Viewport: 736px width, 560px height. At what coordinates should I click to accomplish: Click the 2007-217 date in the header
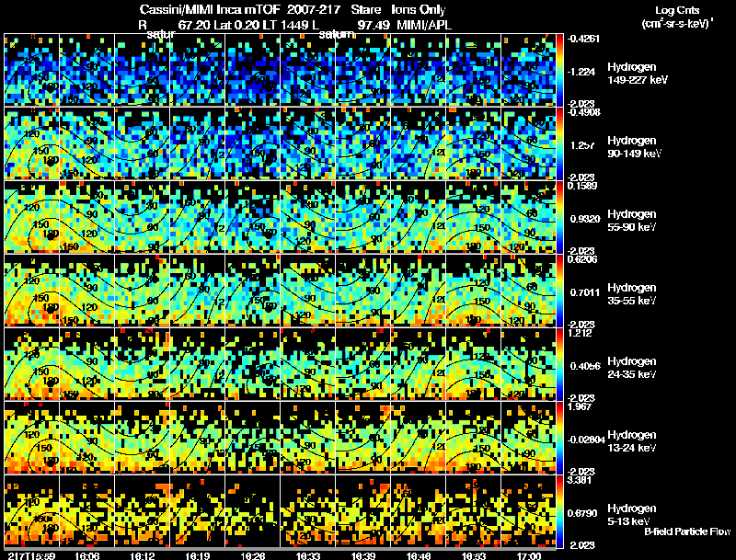tap(313, 10)
